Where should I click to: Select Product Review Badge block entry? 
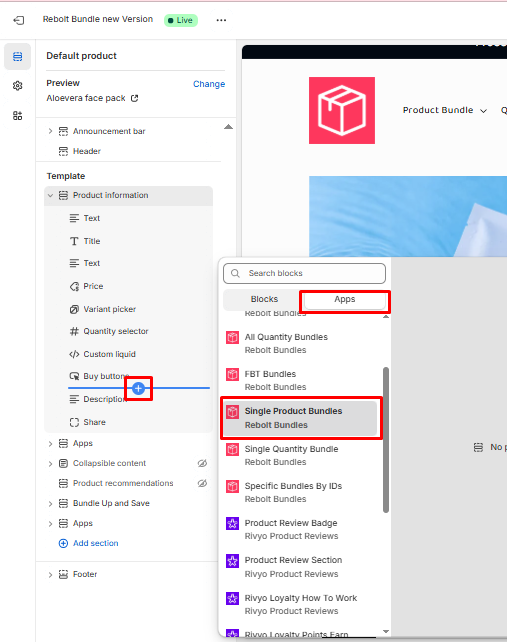(300, 529)
